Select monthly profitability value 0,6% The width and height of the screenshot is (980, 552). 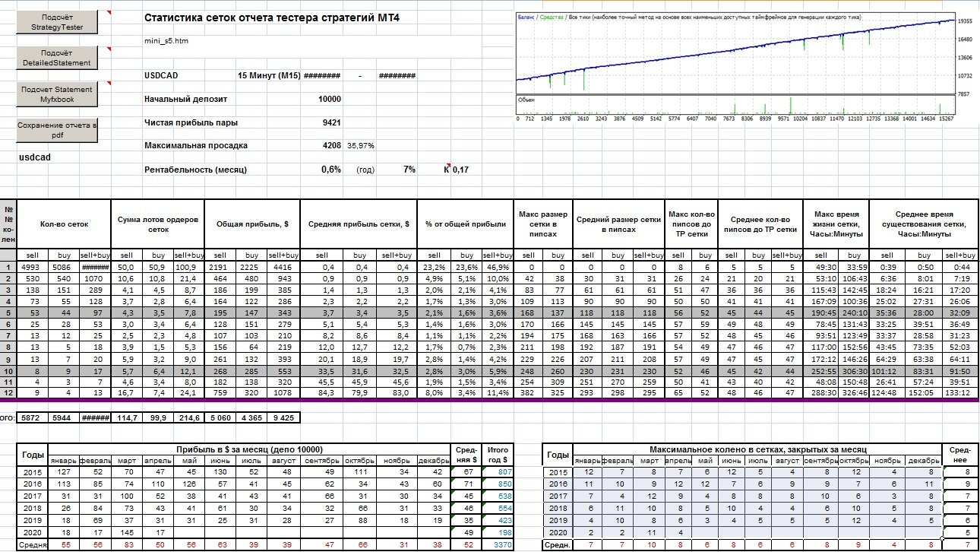(331, 170)
